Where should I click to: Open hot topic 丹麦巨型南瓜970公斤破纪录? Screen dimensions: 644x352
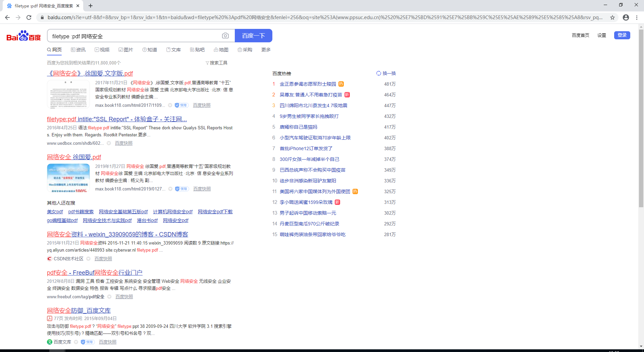coord(310,224)
